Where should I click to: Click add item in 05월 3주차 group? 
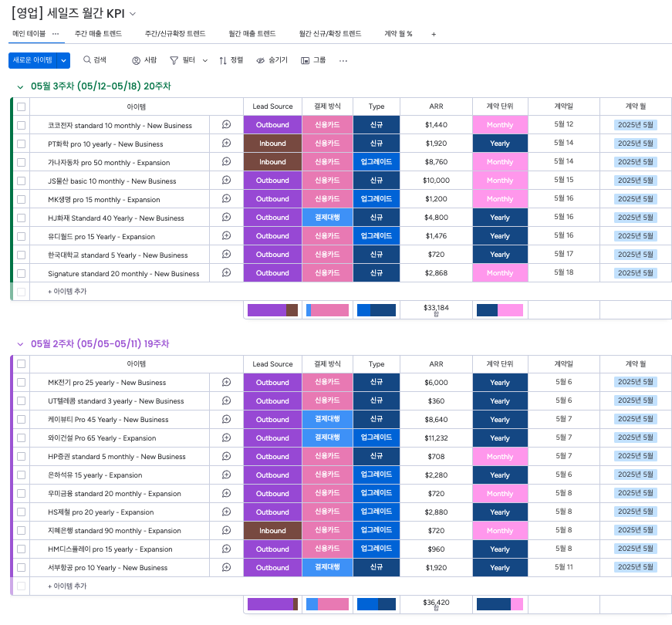point(67,292)
